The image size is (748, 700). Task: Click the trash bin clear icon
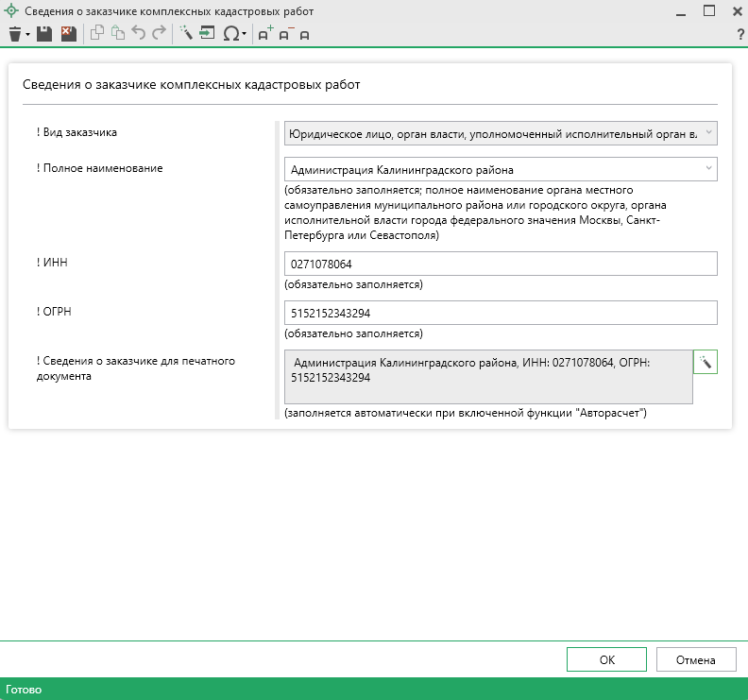14,34
